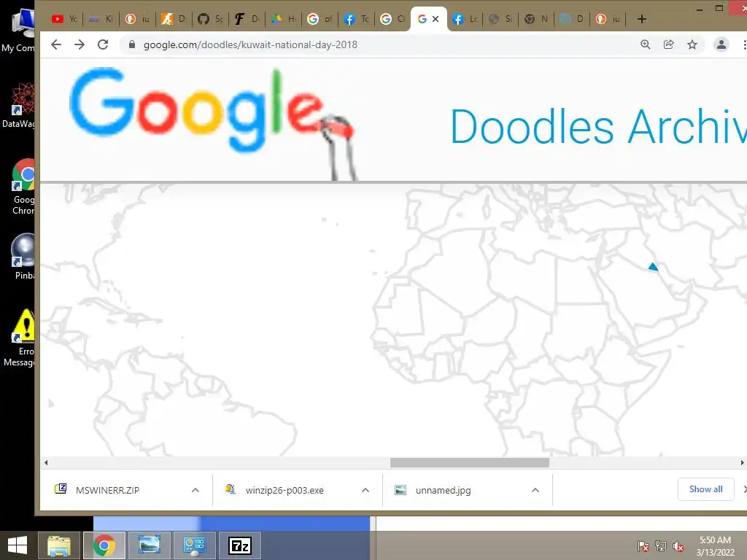Select the Error Messages desktop shortcut
The width and height of the screenshot is (747, 560).
point(19,338)
